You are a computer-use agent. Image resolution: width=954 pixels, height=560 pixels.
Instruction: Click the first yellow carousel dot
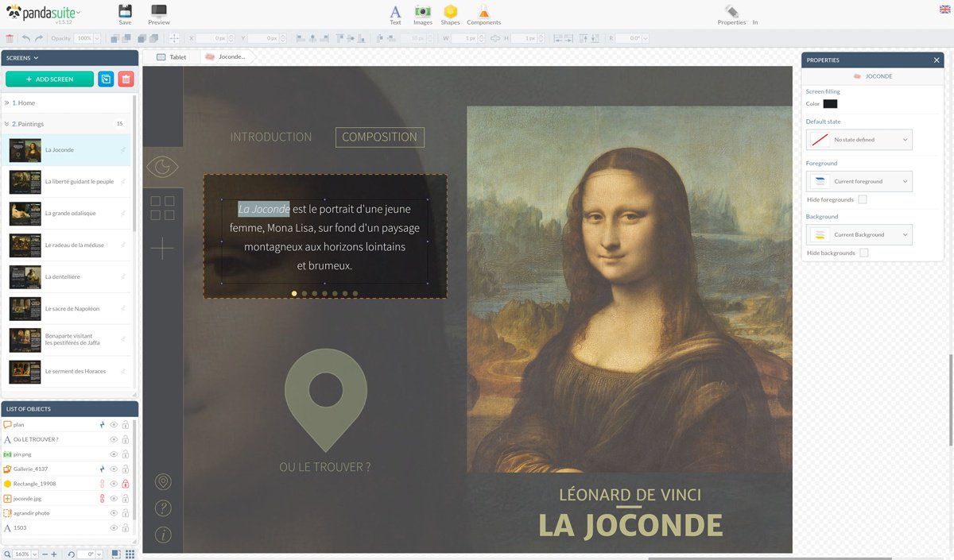point(294,293)
